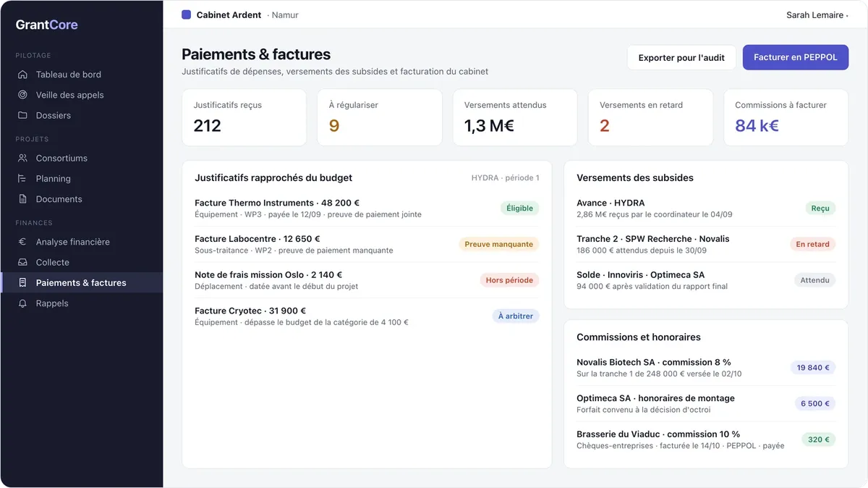Click the Preuve manquante badge

pyautogui.click(x=499, y=244)
